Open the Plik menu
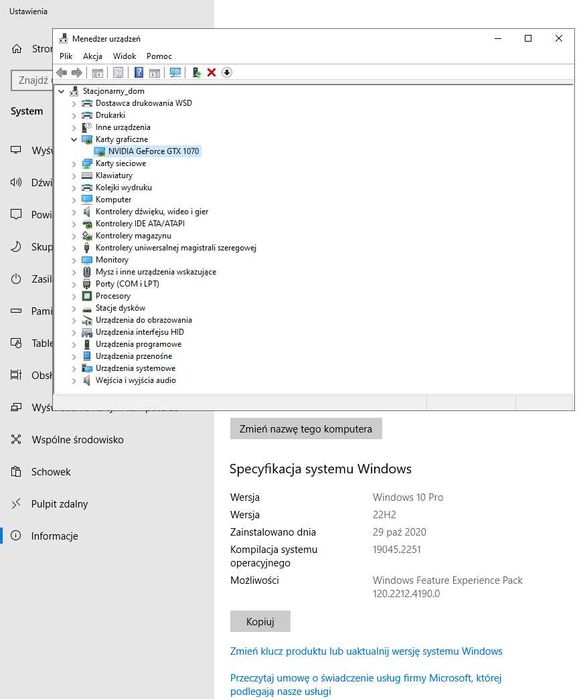 (x=66, y=56)
